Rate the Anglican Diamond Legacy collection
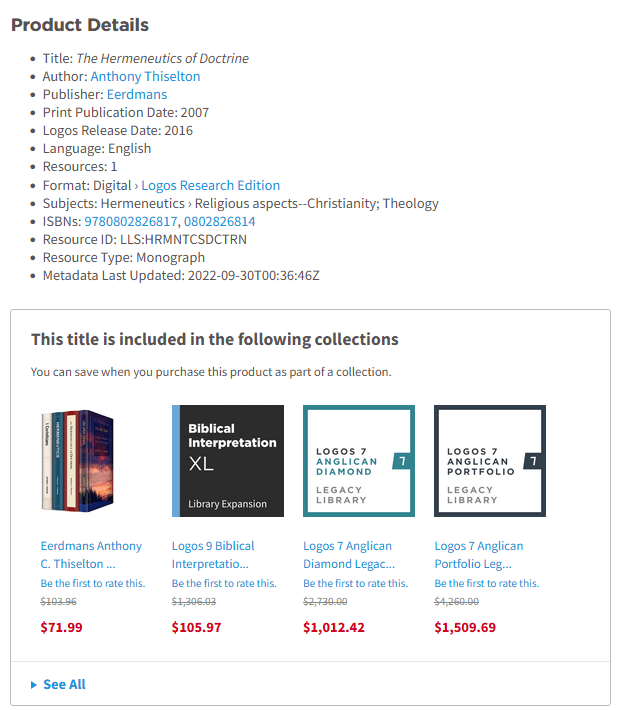The height and width of the screenshot is (710, 619). click(x=355, y=583)
